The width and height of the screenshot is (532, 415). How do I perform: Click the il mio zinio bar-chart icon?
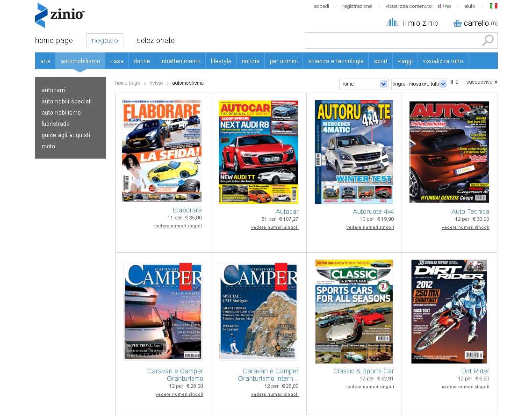[x=392, y=23]
